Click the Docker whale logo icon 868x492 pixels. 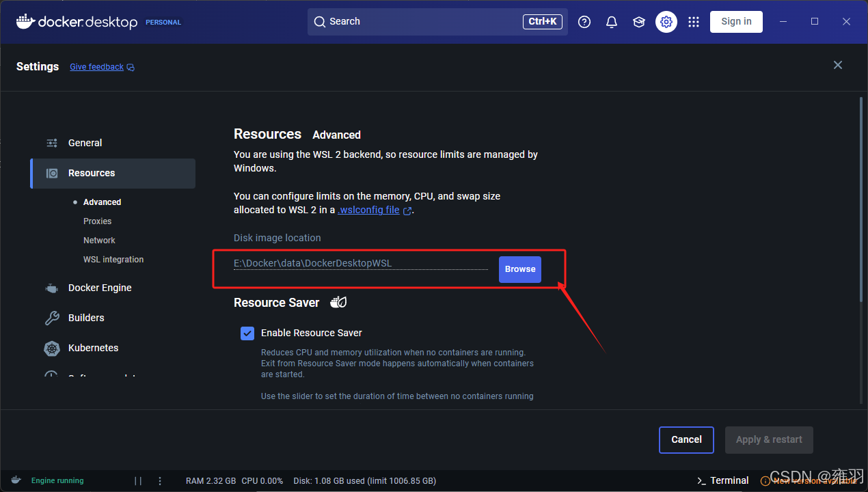coord(25,21)
